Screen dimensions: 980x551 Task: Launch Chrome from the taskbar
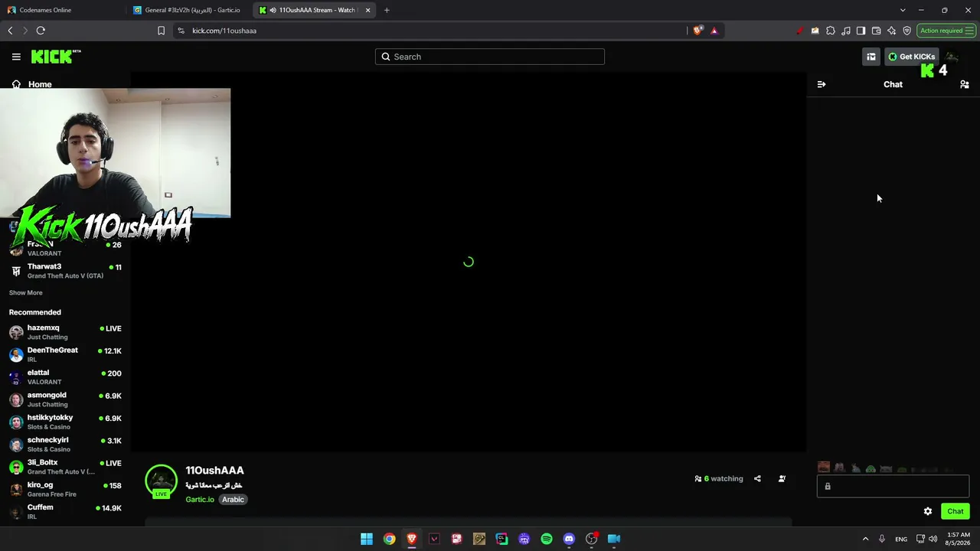click(390, 539)
